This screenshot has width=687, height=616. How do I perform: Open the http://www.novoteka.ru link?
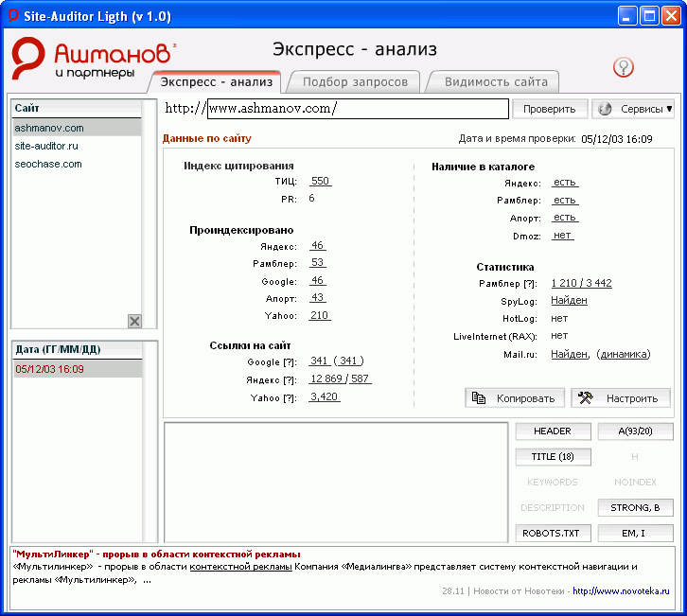coord(621,591)
